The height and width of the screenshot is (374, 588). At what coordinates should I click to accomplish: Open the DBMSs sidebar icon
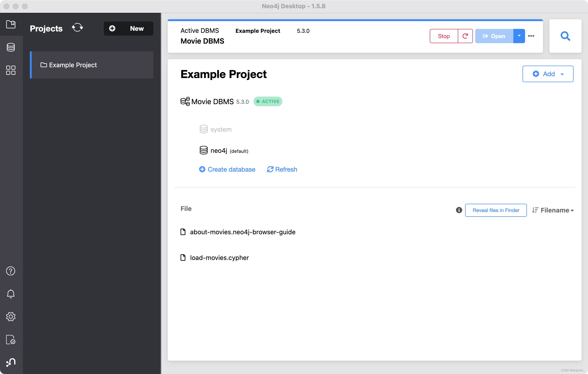point(11,47)
